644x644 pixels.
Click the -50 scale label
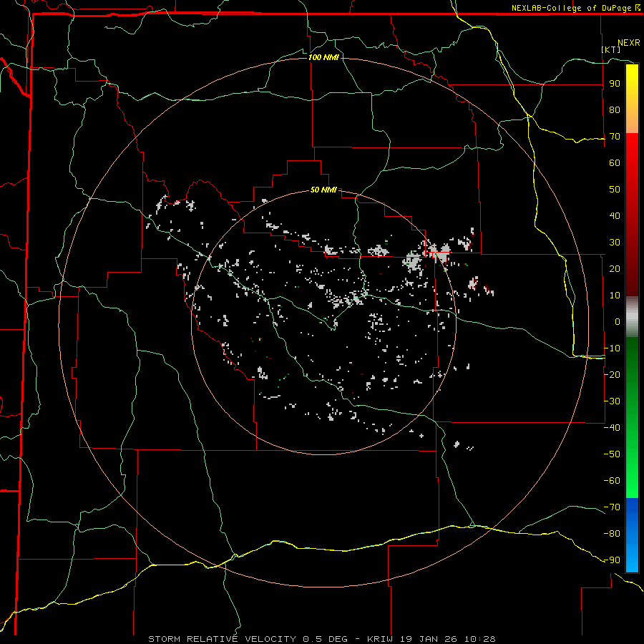(612, 454)
